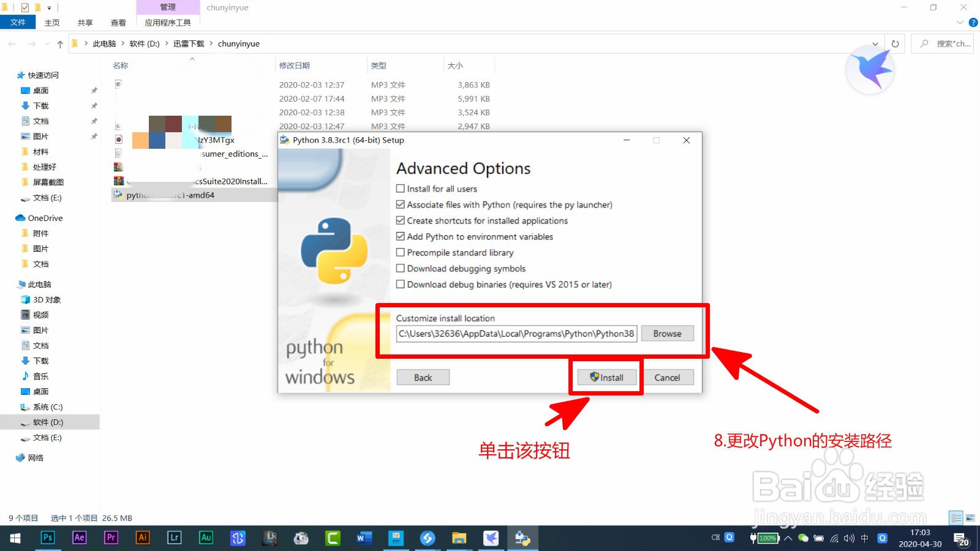Open the volume control tray icon
The height and width of the screenshot is (551, 980).
tap(849, 538)
